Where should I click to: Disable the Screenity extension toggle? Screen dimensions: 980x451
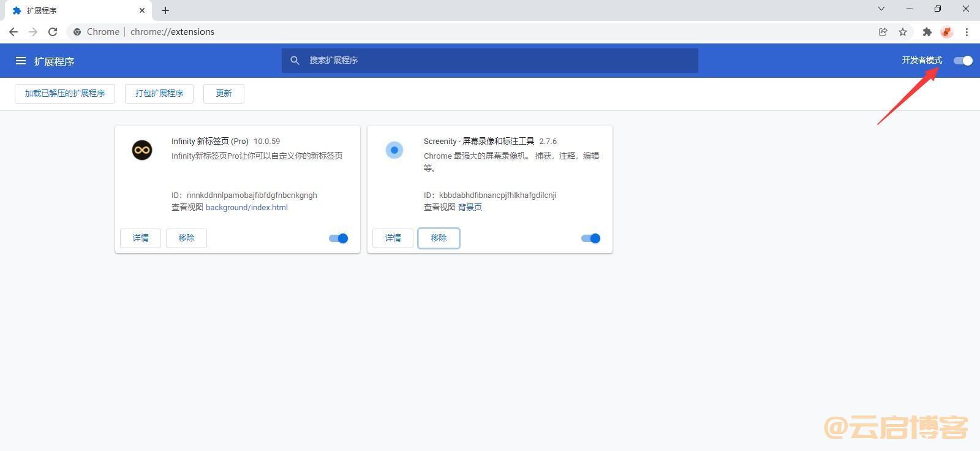[591, 238]
